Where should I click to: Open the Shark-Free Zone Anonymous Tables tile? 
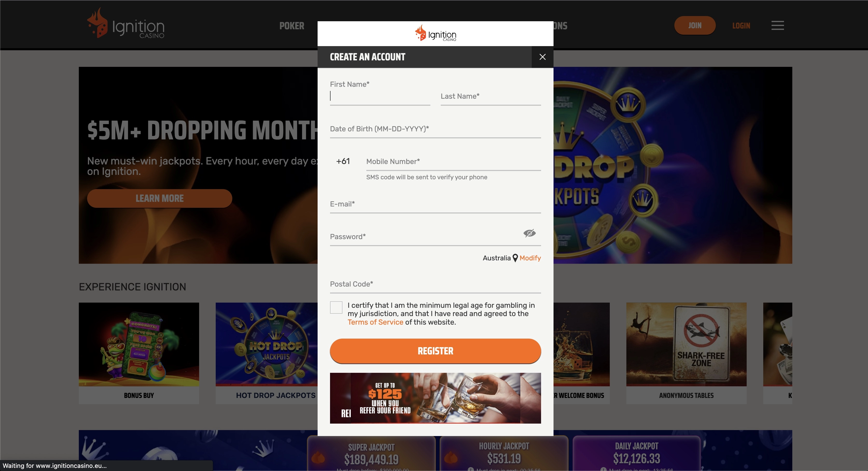(x=686, y=353)
